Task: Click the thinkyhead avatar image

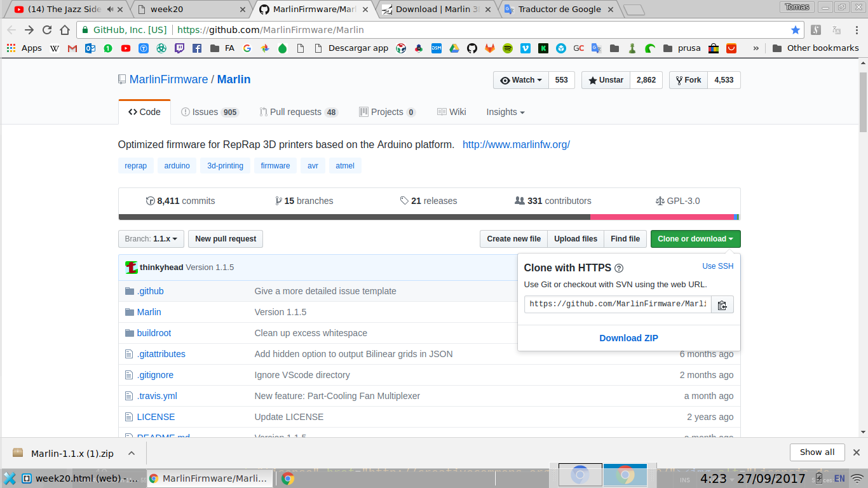Action: pyautogui.click(x=132, y=268)
